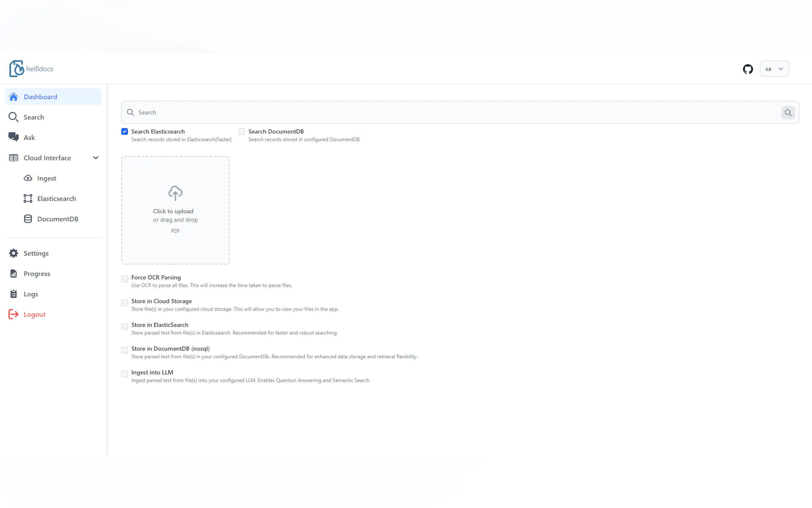Open the Elasticsearch sidebar item
Screen dimensions: 812x508
(x=56, y=199)
